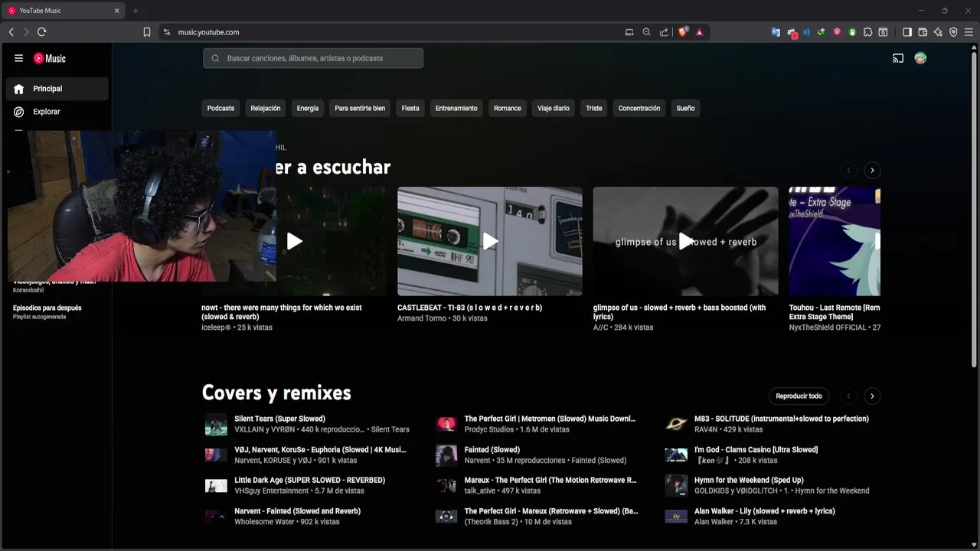Select the Viaje diario chip

point(554,108)
